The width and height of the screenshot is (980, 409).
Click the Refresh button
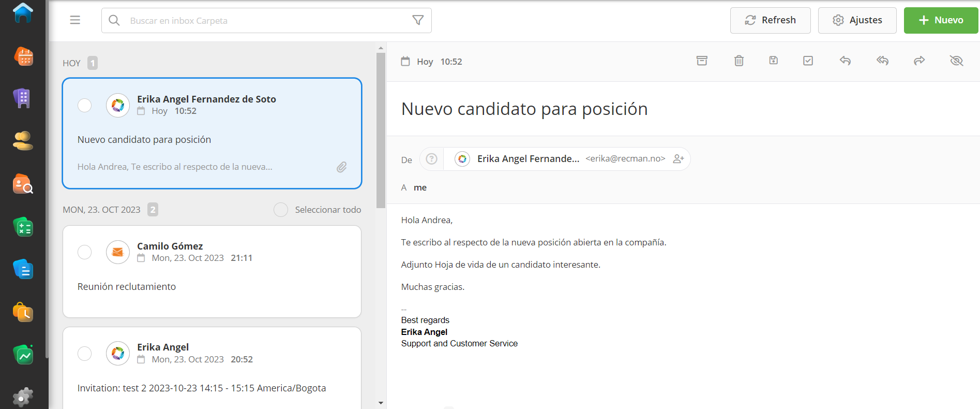click(770, 20)
